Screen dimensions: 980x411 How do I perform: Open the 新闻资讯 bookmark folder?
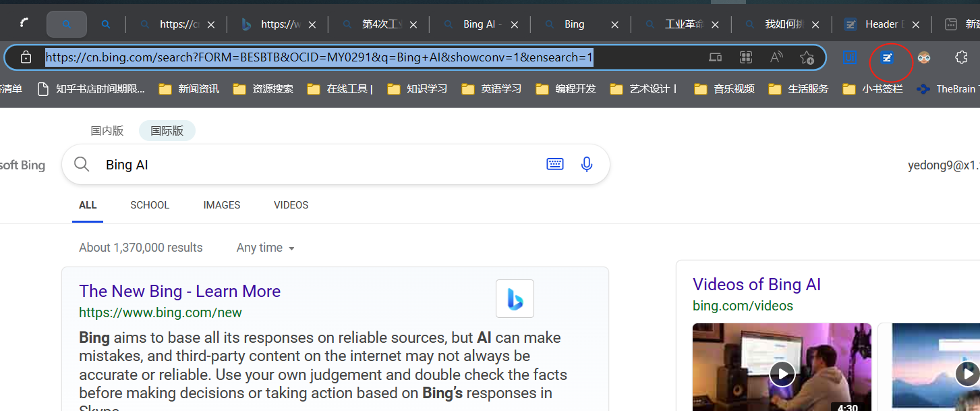click(189, 88)
